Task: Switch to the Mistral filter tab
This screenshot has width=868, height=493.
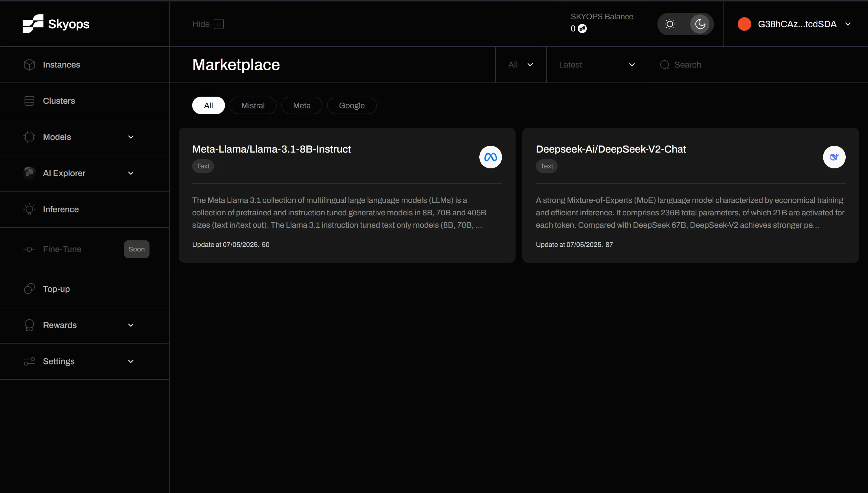Action: 253,105
